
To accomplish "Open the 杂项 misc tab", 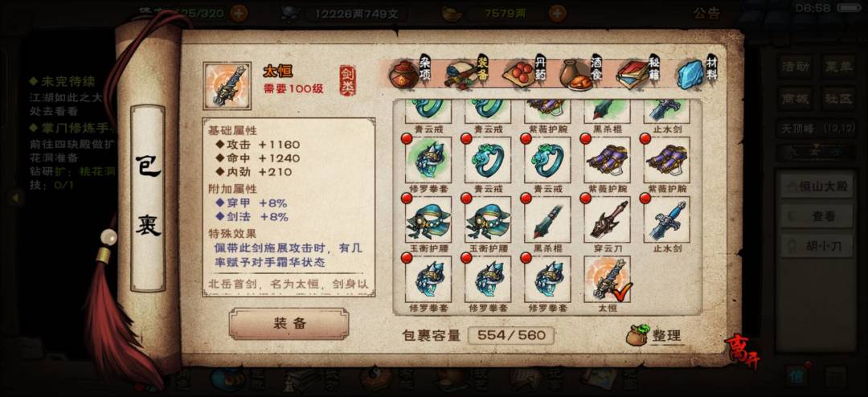I will click(x=409, y=73).
